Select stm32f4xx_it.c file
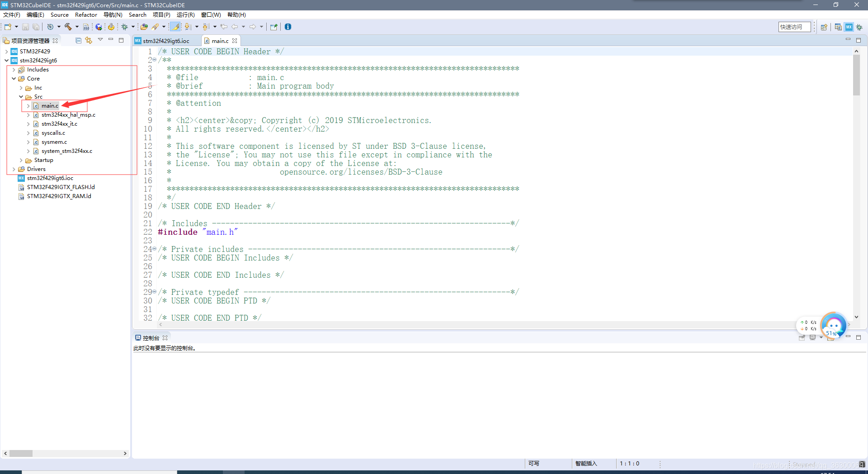 59,124
